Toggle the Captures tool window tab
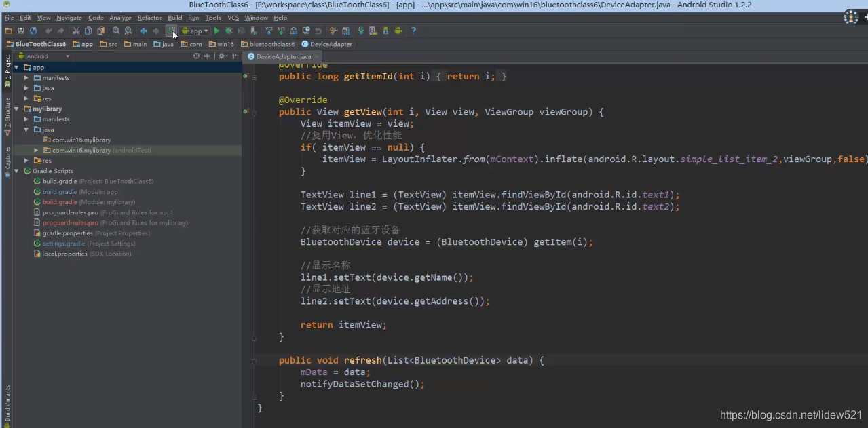Image resolution: width=868 pixels, height=428 pixels. 7,161
